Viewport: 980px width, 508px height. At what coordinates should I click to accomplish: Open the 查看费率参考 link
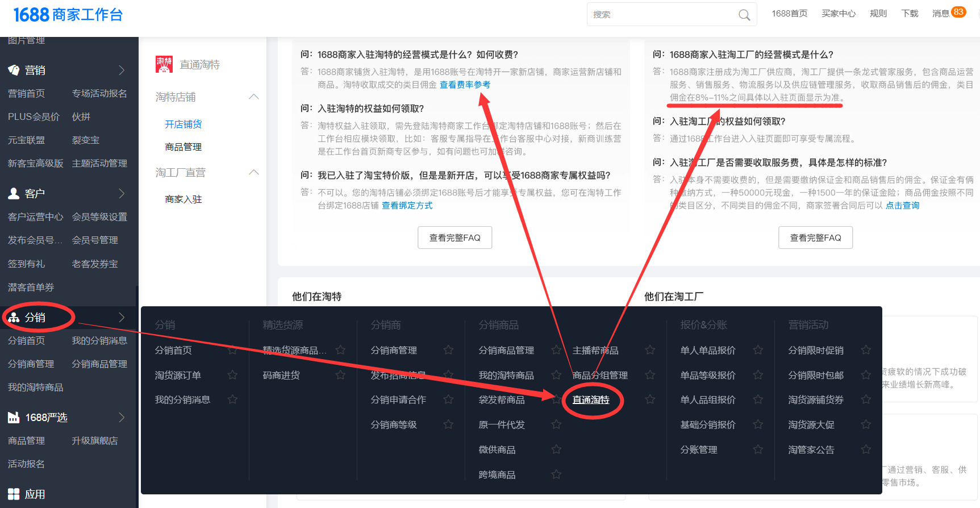click(465, 85)
